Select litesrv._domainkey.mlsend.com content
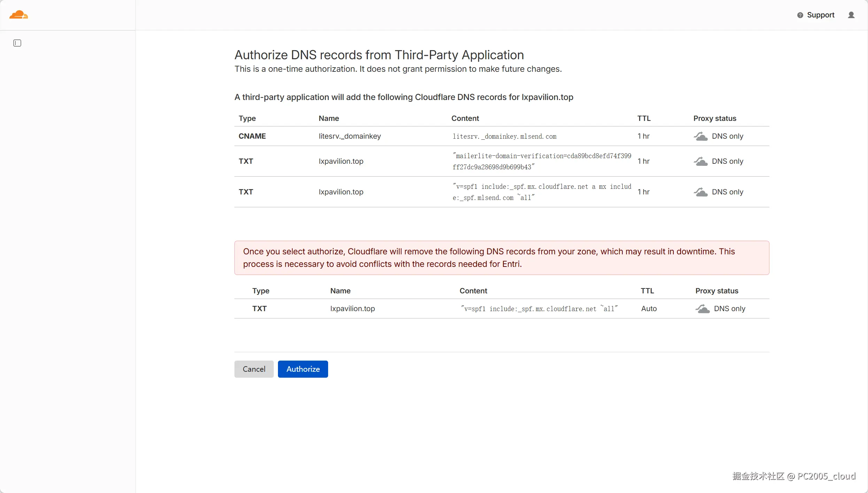Screen dimensions: 868x493 (504, 136)
